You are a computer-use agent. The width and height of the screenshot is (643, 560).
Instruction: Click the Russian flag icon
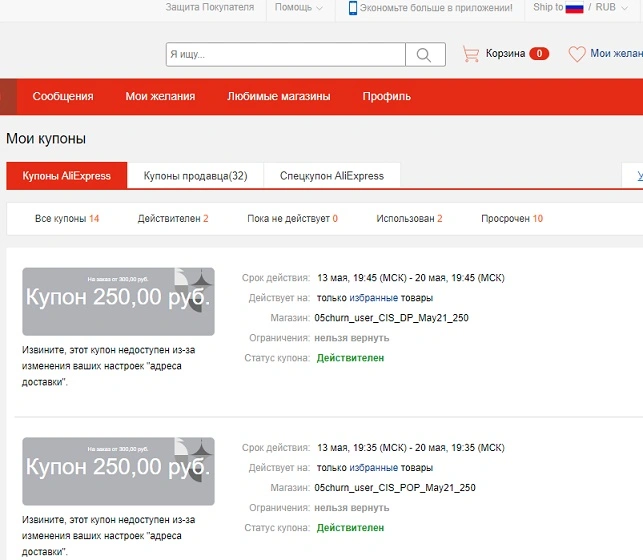click(574, 8)
